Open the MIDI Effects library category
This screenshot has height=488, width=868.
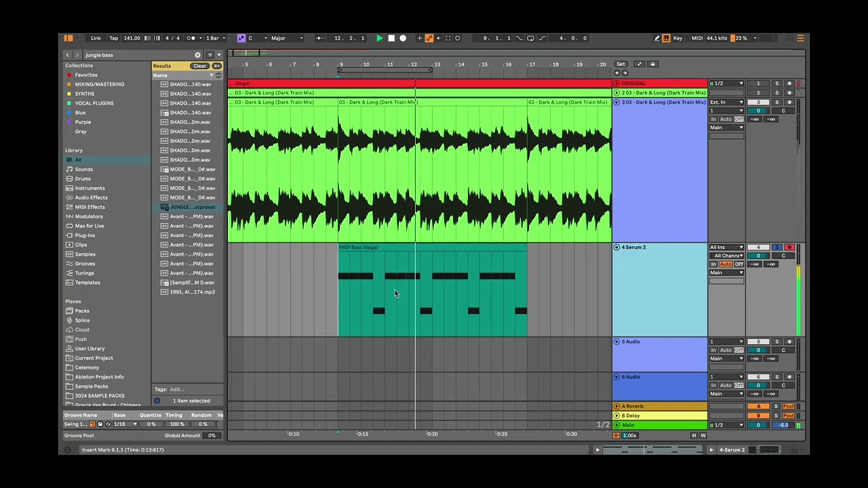90,207
